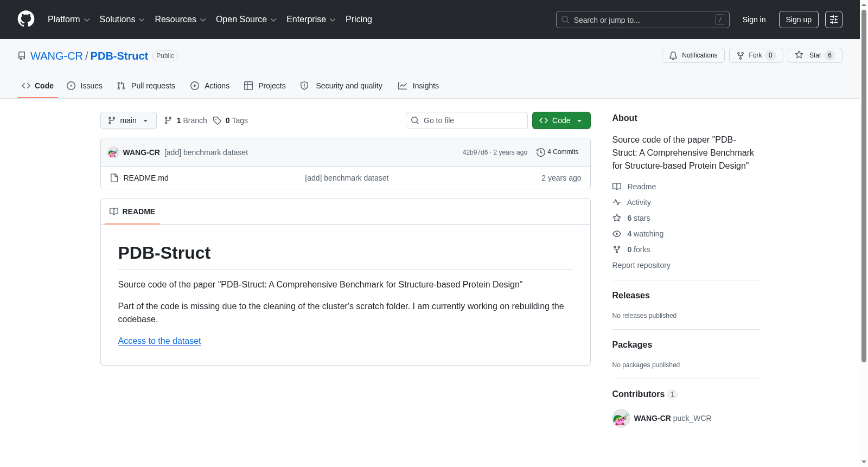Click the Notifications button
The height and width of the screenshot is (467, 868).
693,55
